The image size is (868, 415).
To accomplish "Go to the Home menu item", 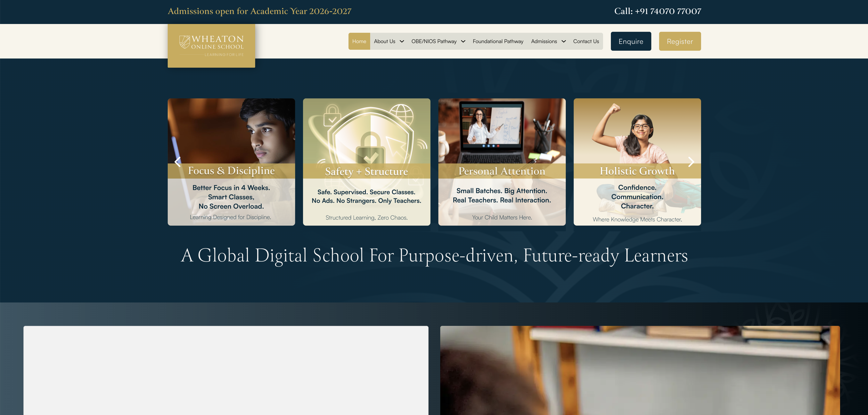I will [359, 41].
